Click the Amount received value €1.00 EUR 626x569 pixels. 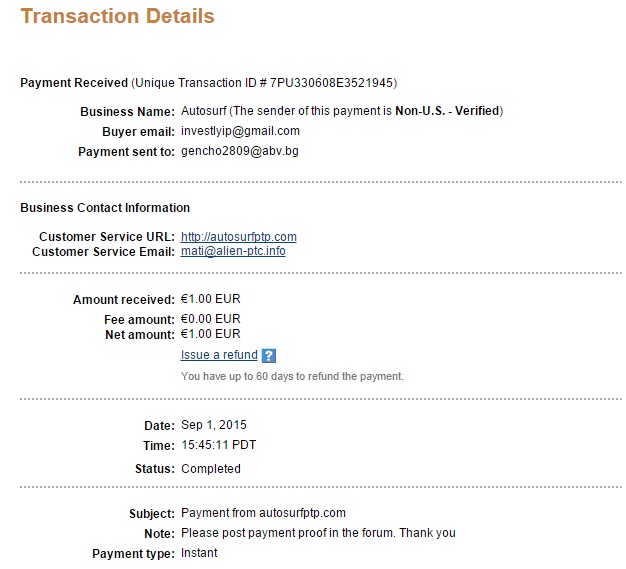tap(210, 299)
